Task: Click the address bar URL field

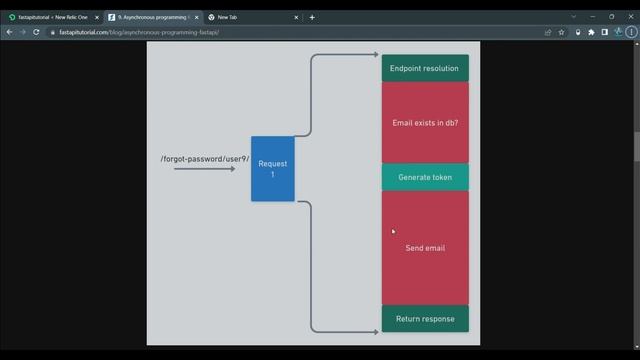Action: coord(294,32)
